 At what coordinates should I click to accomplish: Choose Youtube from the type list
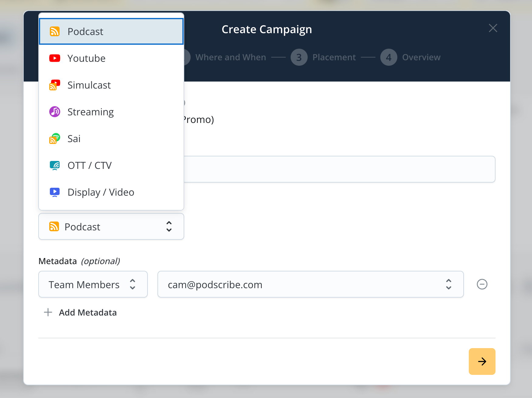click(86, 58)
